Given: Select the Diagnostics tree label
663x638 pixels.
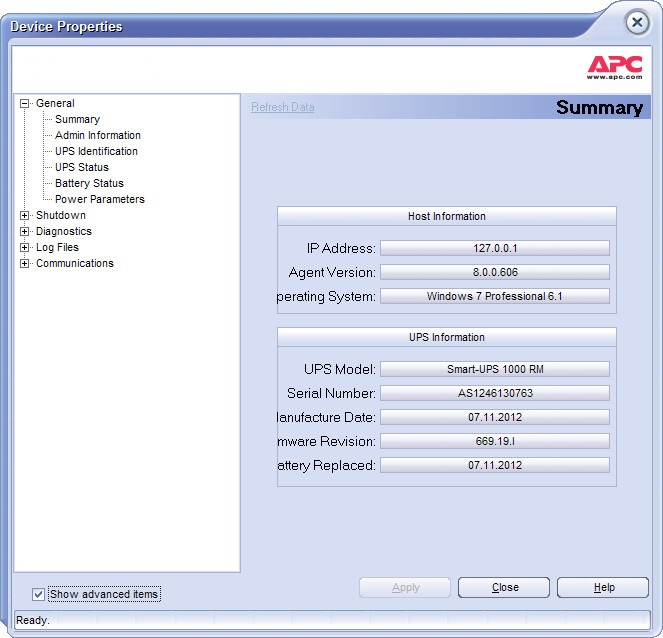Looking at the screenshot, I should click(x=64, y=232).
